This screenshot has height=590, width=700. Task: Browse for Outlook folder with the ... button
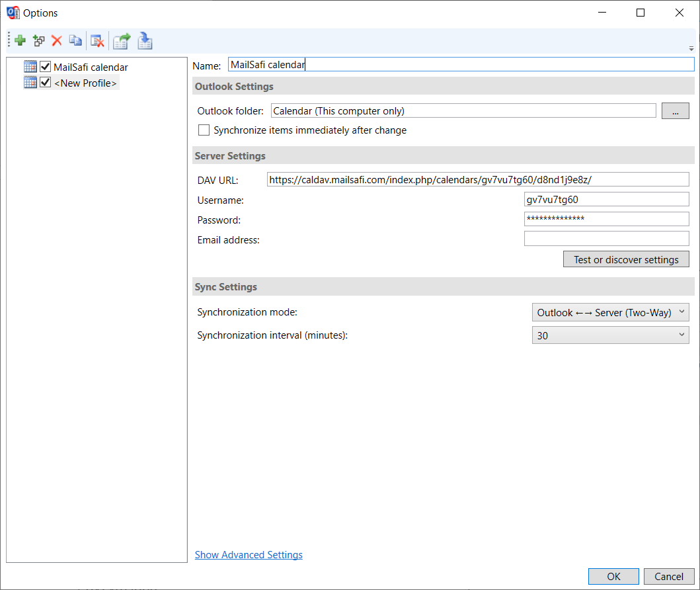[675, 110]
